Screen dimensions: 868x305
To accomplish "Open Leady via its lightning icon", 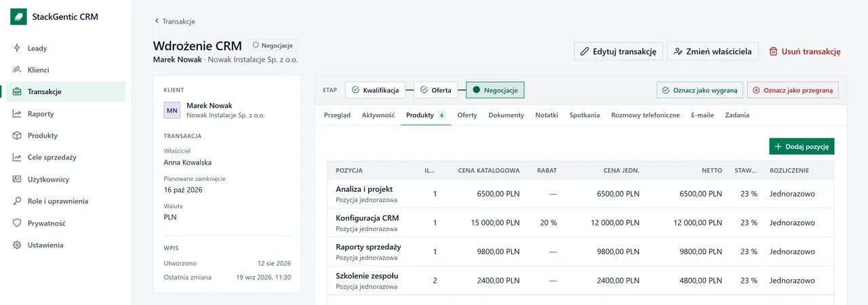I will [x=17, y=48].
